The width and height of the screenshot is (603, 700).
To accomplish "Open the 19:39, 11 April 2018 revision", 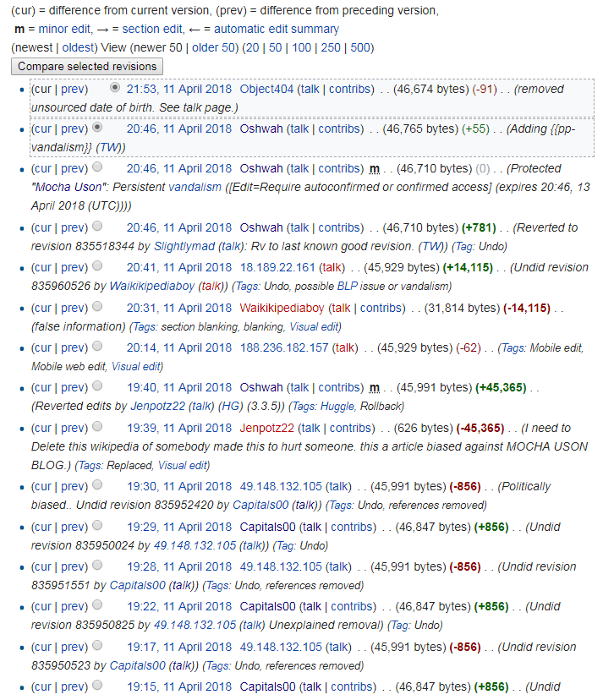I will click(x=179, y=428).
